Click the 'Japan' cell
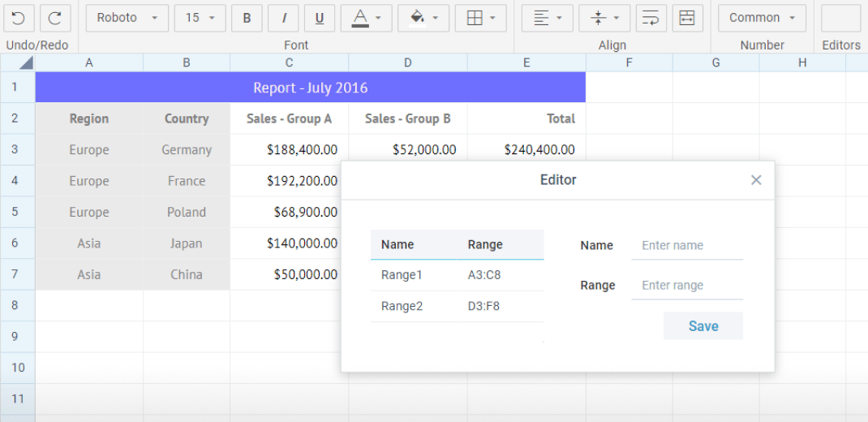This screenshot has width=868, height=422. pos(187,243)
